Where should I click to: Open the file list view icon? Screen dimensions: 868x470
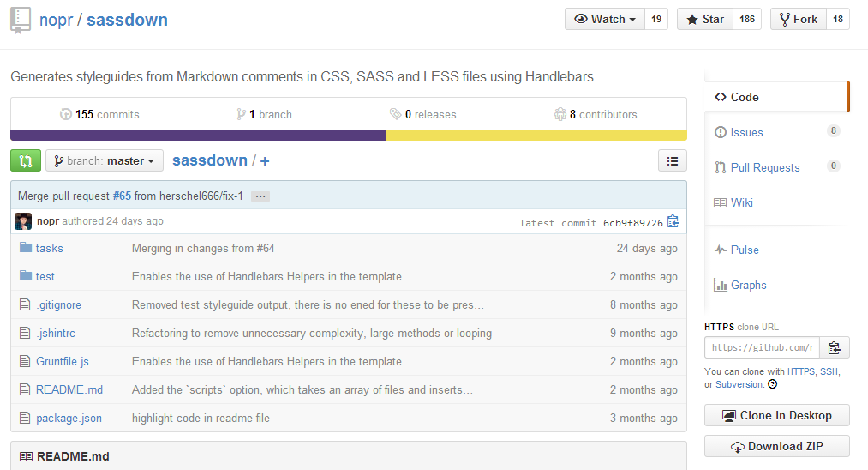point(673,160)
